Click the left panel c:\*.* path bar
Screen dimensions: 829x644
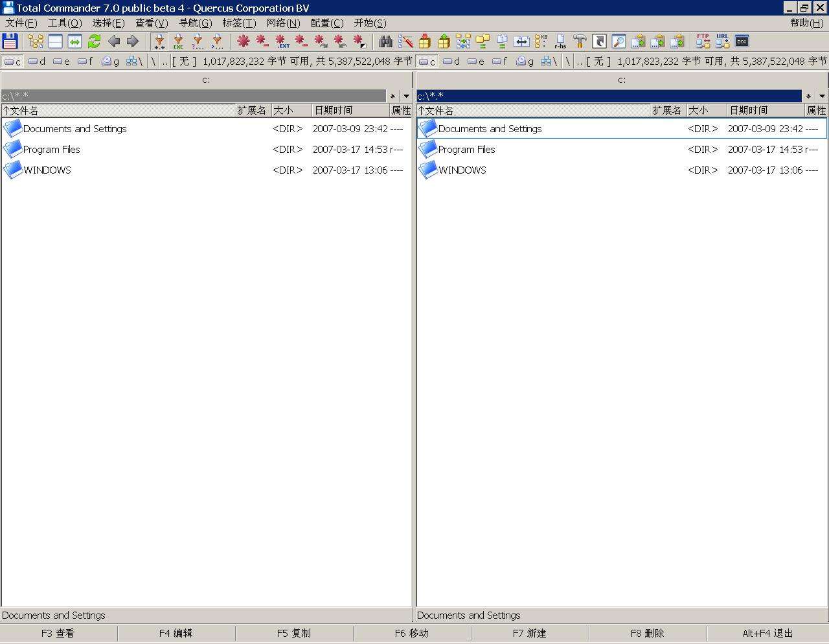[x=194, y=96]
